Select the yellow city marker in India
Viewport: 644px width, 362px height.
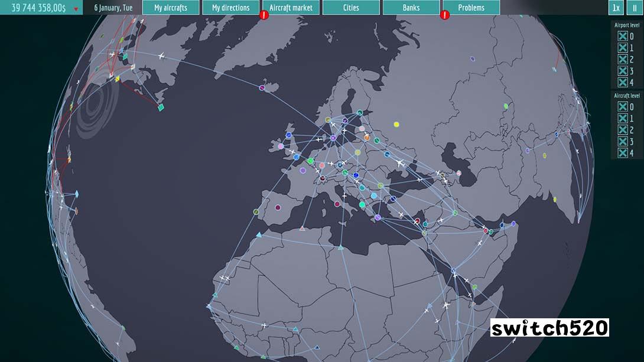[555, 200]
